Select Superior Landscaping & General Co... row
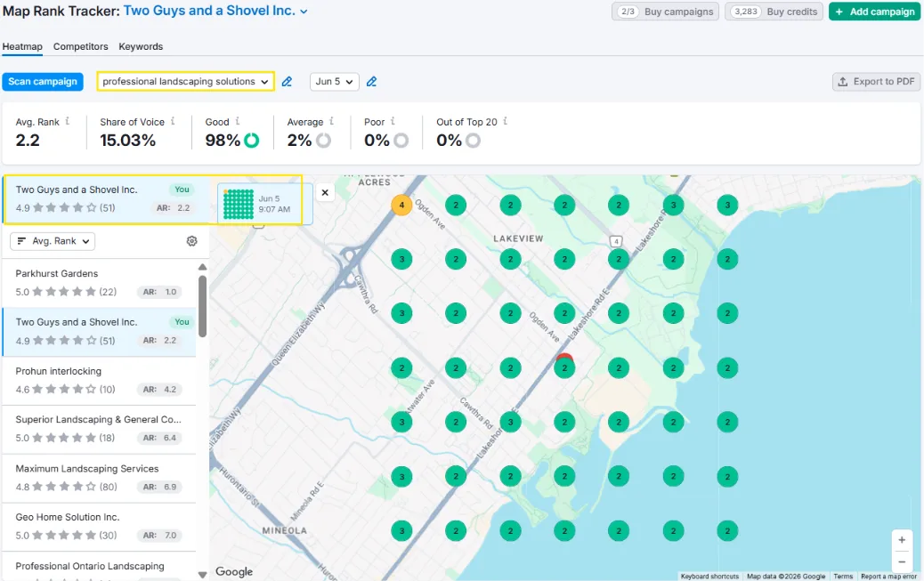The image size is (924, 581). pyautogui.click(x=99, y=429)
